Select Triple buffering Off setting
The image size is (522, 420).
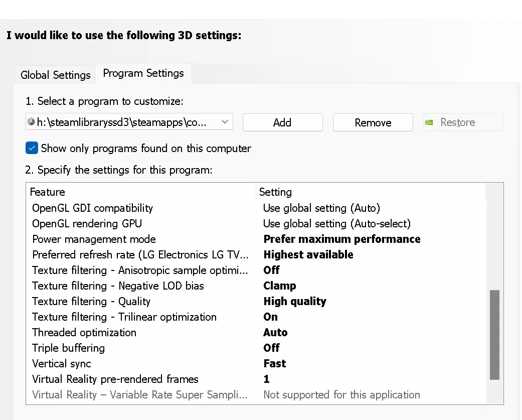click(271, 348)
